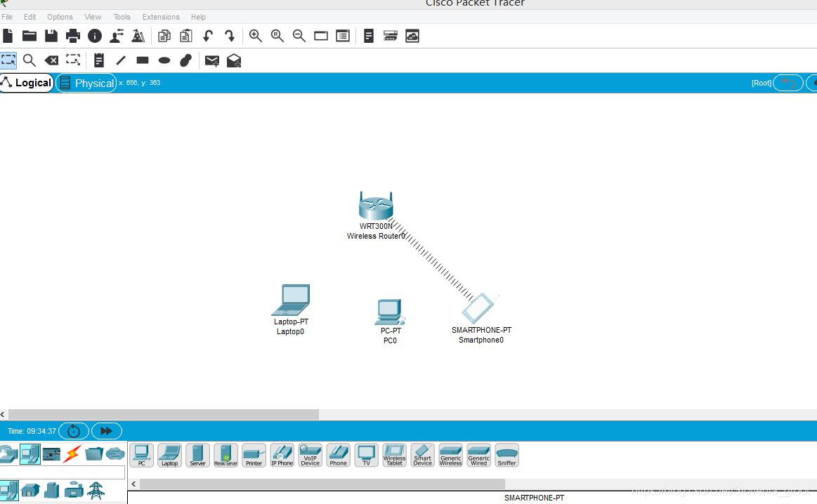Copy the selected device
Image resolution: width=817 pixels, height=504 pixels.
164,36
